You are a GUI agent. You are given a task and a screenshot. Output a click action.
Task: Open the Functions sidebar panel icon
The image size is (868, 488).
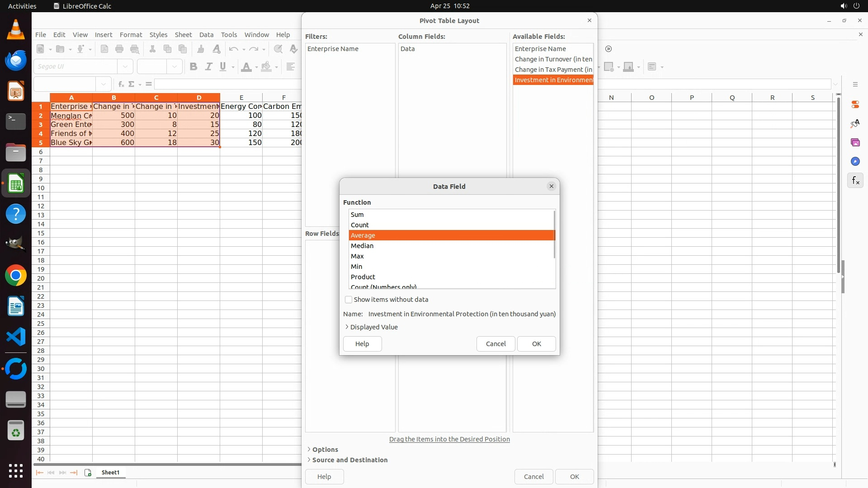coord(855,181)
